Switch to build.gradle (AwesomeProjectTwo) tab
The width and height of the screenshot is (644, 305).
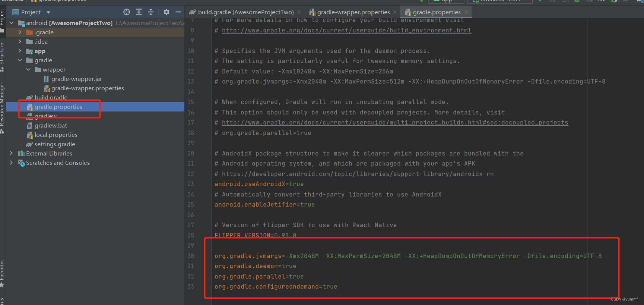tap(245, 12)
